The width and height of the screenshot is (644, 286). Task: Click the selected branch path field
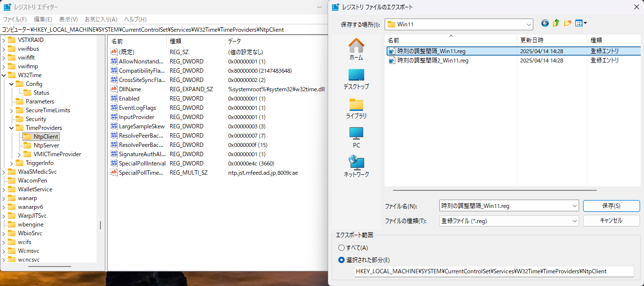[494, 271]
